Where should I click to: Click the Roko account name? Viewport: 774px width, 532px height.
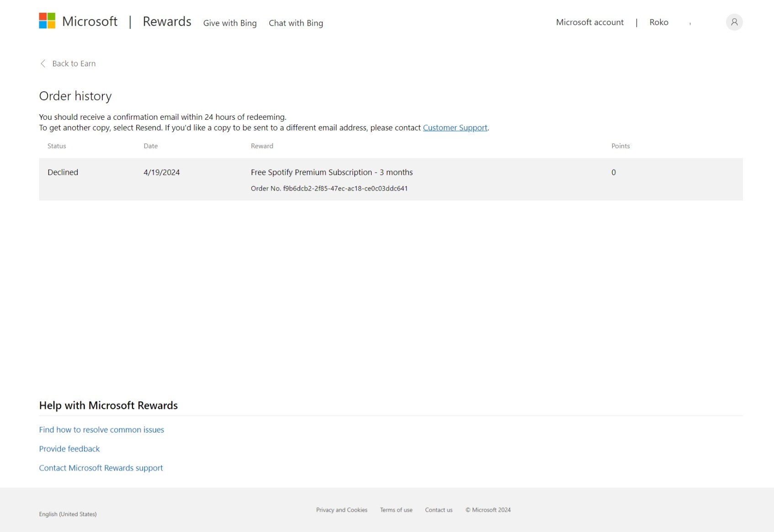coord(659,22)
